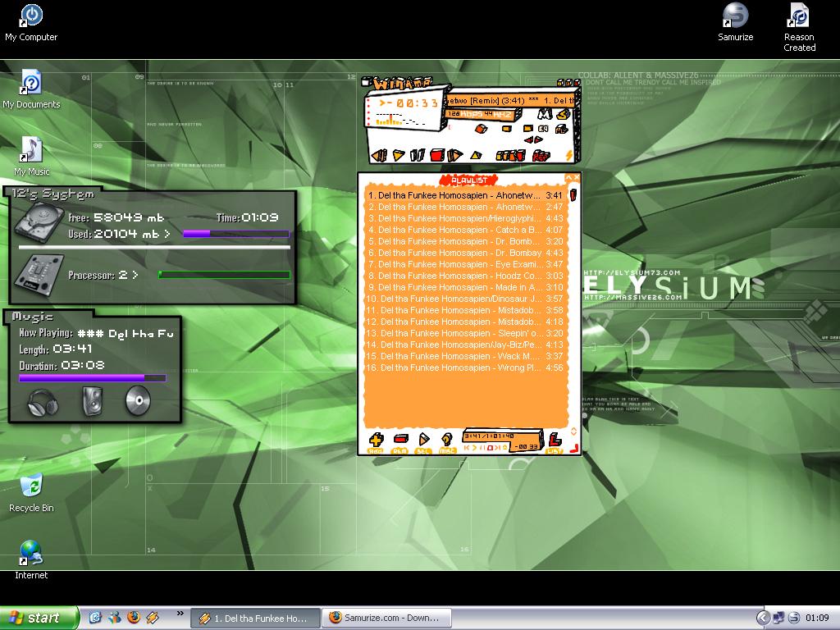Click the M icon in Winamp
This screenshot has height=630, width=840.
[x=545, y=113]
